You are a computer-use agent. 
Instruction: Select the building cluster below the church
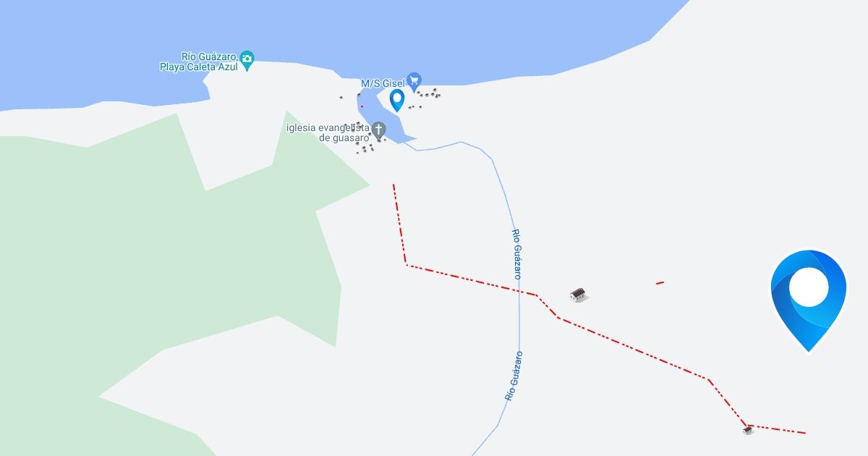tap(365, 148)
